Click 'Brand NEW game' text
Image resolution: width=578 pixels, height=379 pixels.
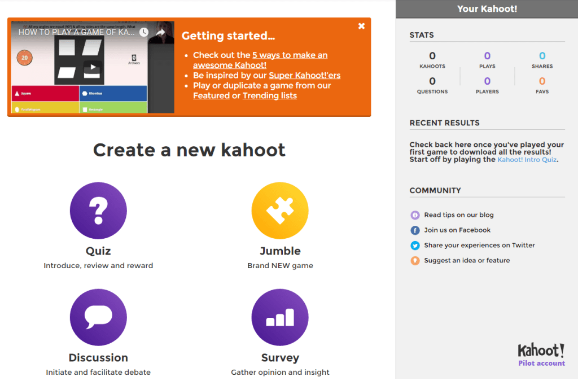pos(280,265)
